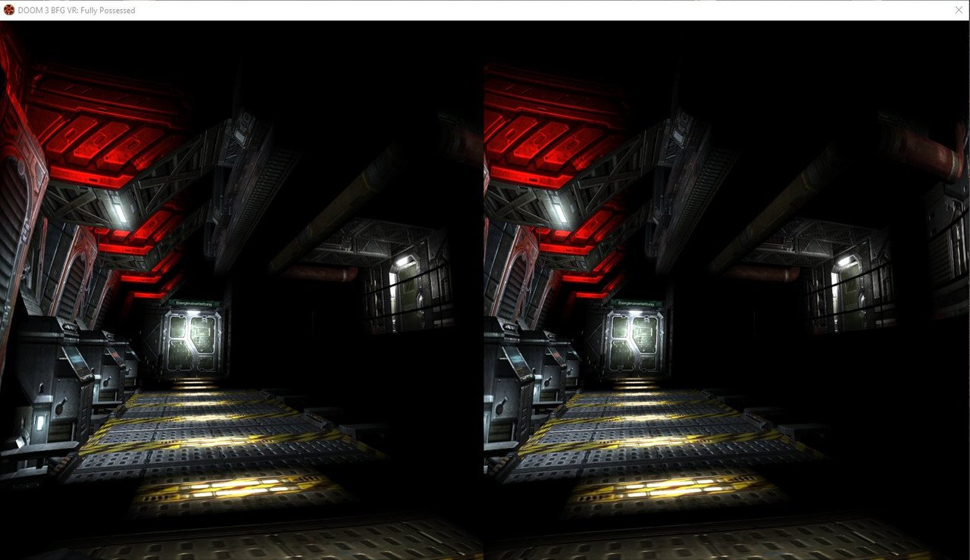This screenshot has height=560, width=970.
Task: Click the white ceiling lamp in left-eye view
Action: [x=119, y=211]
